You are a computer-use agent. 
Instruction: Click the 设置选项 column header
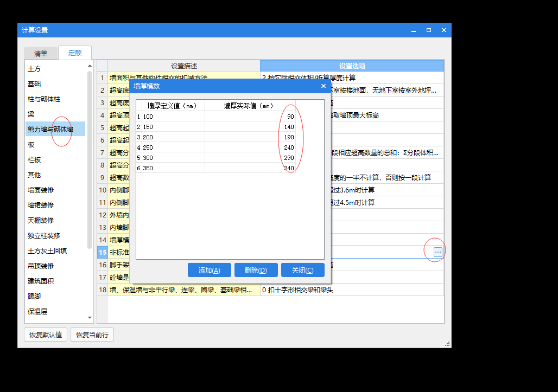click(352, 66)
